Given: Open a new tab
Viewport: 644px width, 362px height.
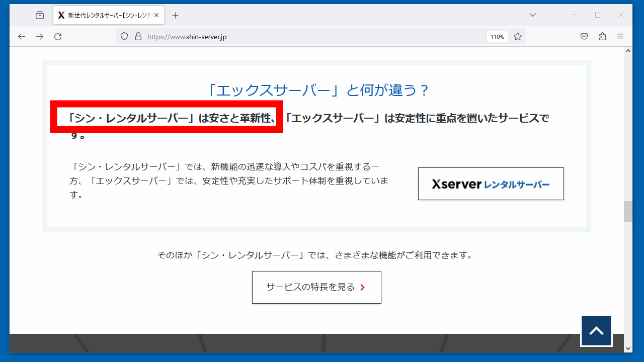Looking at the screenshot, I should click(x=175, y=16).
